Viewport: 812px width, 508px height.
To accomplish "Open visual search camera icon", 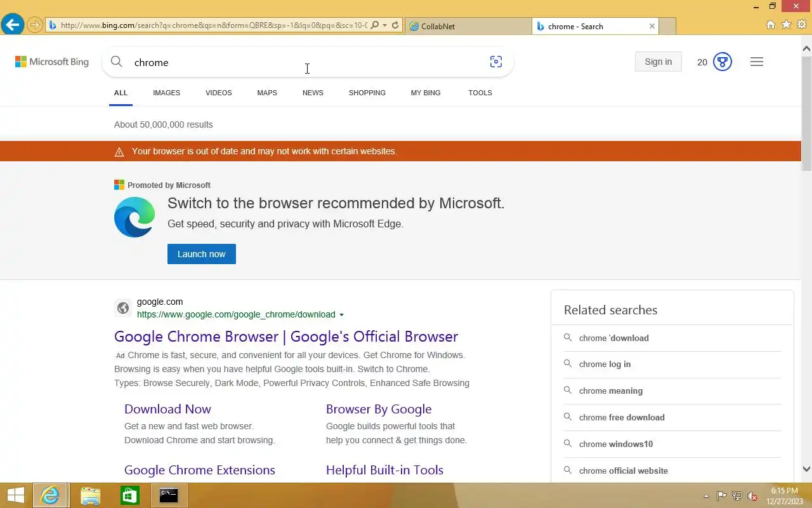I will tap(496, 62).
